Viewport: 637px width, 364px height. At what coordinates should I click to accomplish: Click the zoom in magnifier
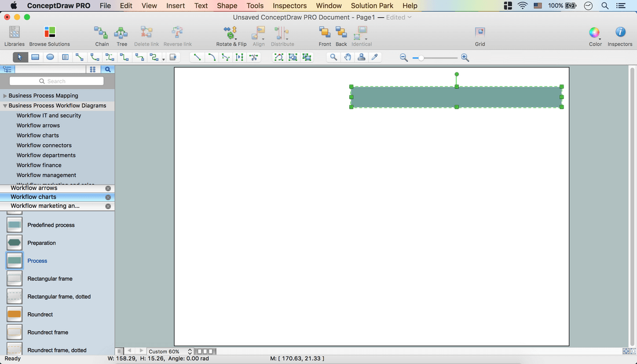(465, 58)
